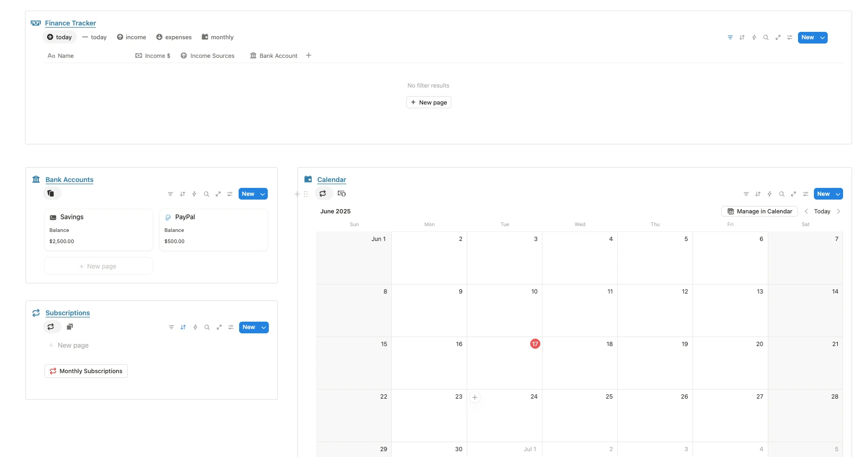This screenshot has width=868, height=457.
Task: Click the six-dot drag handle beside Calendar views
Action: click(305, 194)
